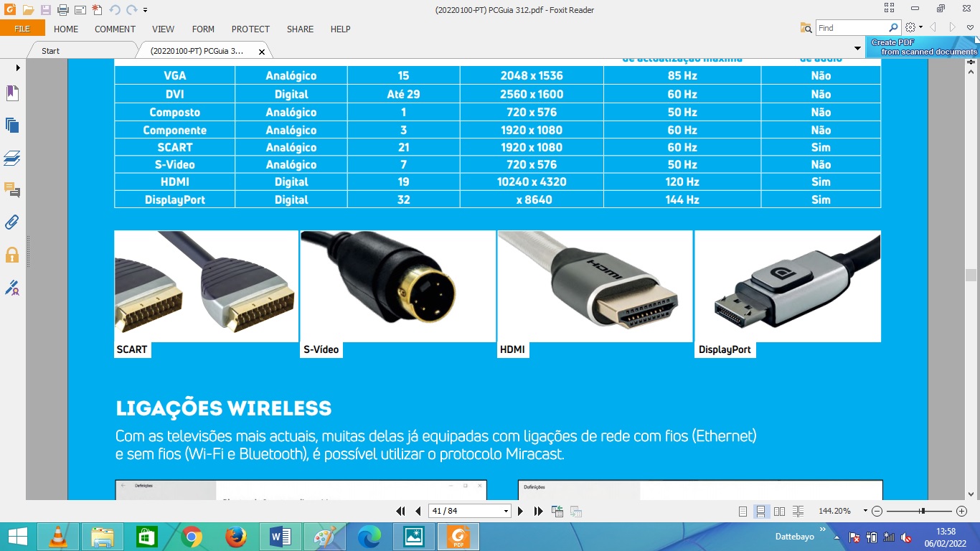Click the Save floppy disk icon
Viewport: 980px width, 551px height.
[x=46, y=10]
